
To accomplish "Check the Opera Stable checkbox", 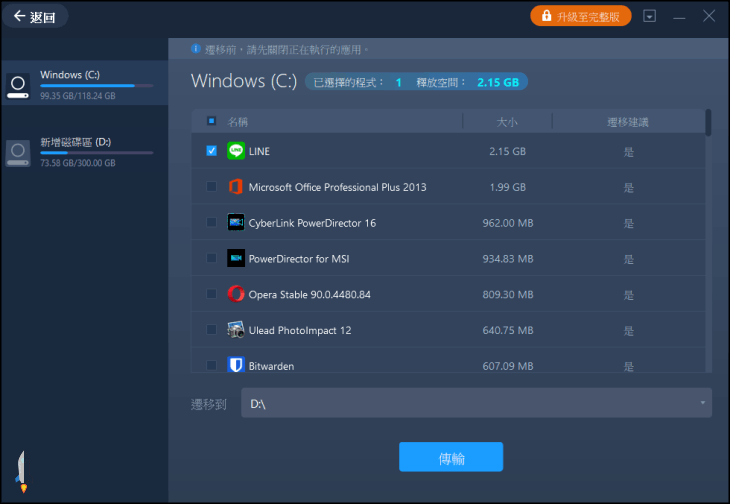I will 211,294.
